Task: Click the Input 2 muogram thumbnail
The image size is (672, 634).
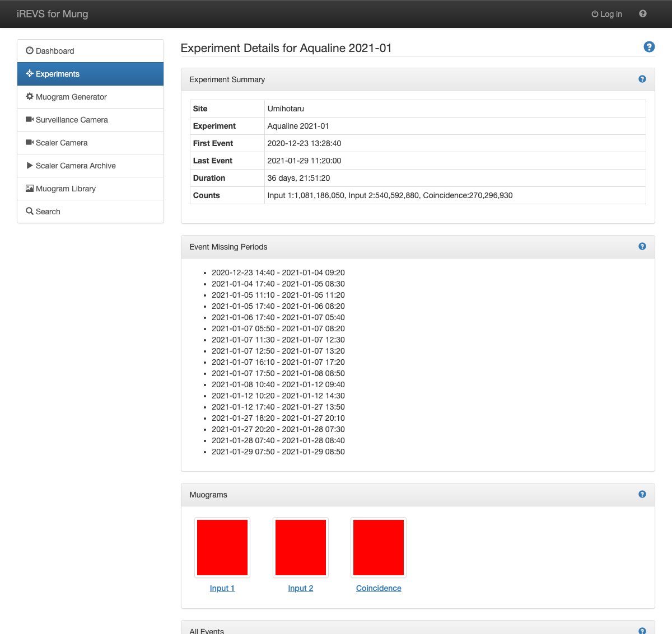Action: click(301, 547)
